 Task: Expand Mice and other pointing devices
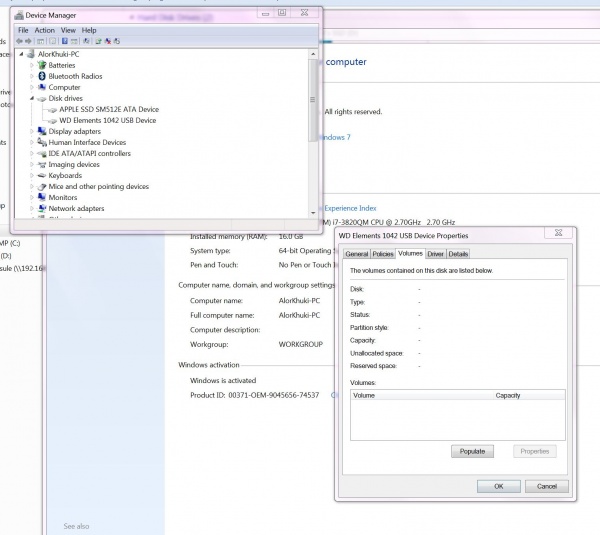point(32,186)
